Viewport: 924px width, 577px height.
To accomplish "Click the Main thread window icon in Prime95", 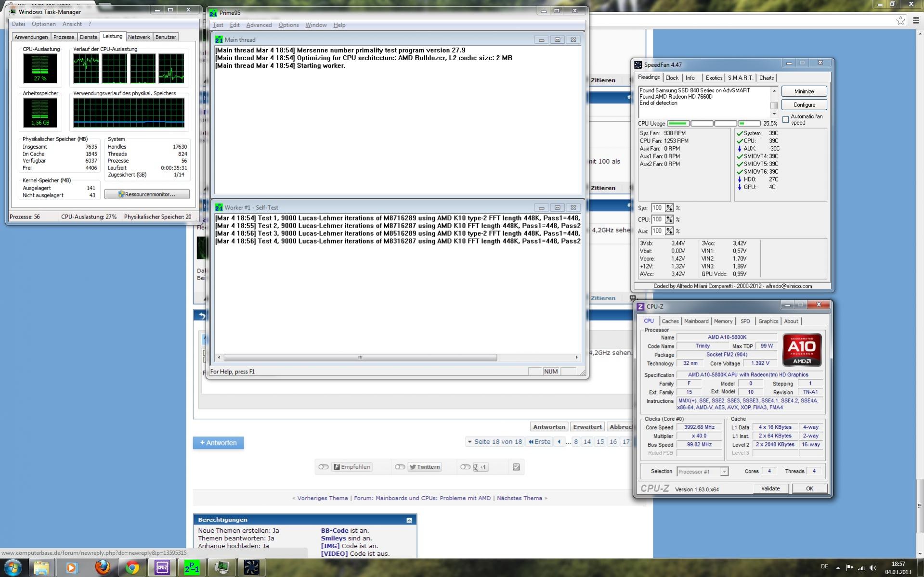I will pyautogui.click(x=219, y=39).
